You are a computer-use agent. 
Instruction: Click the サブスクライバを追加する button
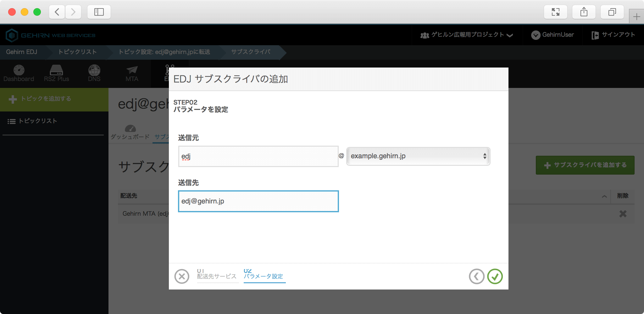[585, 165]
